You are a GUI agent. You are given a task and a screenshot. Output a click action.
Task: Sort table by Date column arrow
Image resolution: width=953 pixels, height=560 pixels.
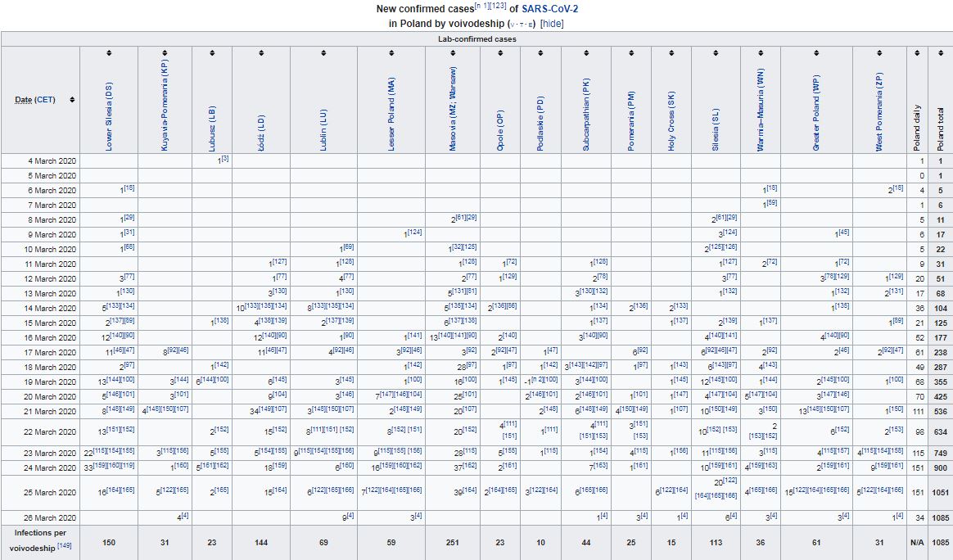tap(72, 100)
